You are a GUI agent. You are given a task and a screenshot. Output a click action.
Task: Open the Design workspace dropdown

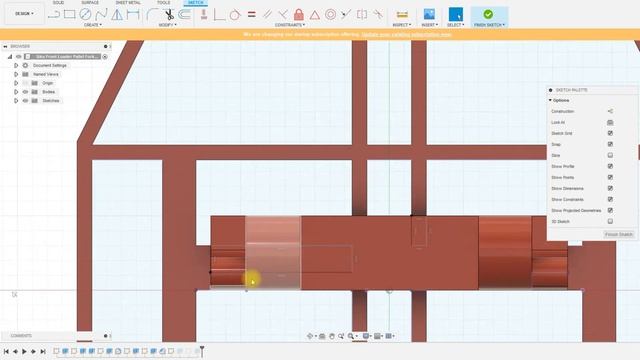click(x=24, y=13)
